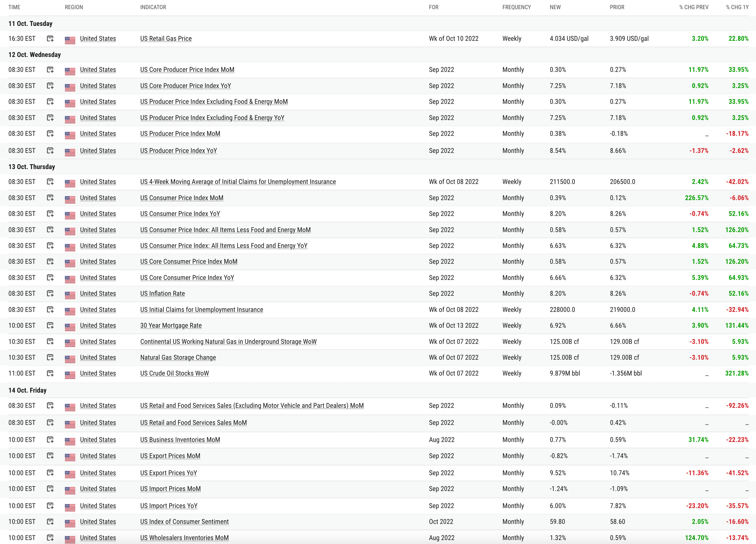Click 4.034 USD/gal value in Retail Gas Price row

[569, 39]
